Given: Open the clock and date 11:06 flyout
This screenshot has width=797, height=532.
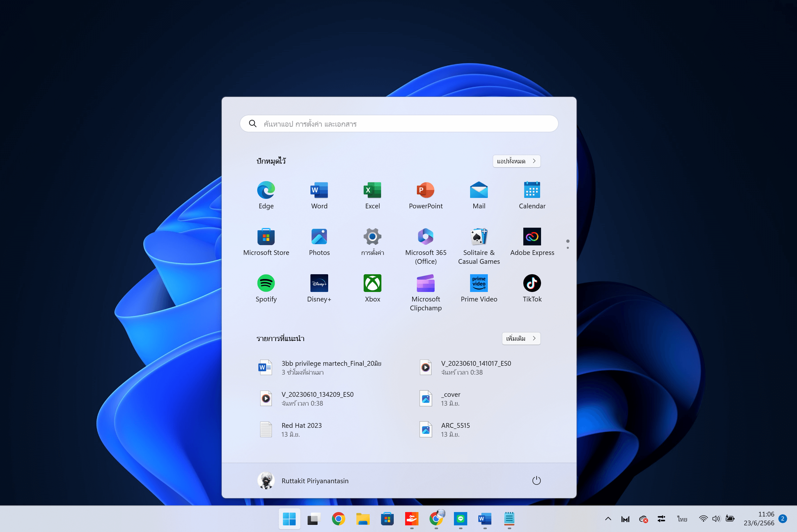Looking at the screenshot, I should tap(759, 518).
